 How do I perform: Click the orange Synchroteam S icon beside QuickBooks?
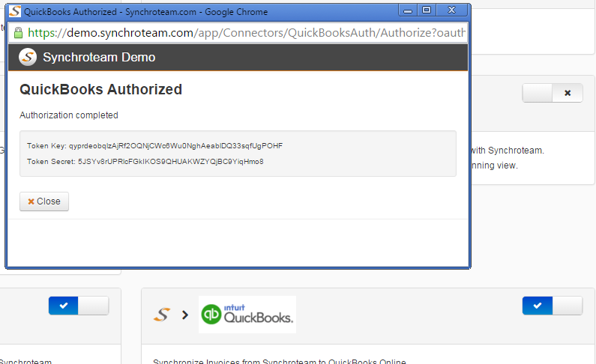coord(161,315)
